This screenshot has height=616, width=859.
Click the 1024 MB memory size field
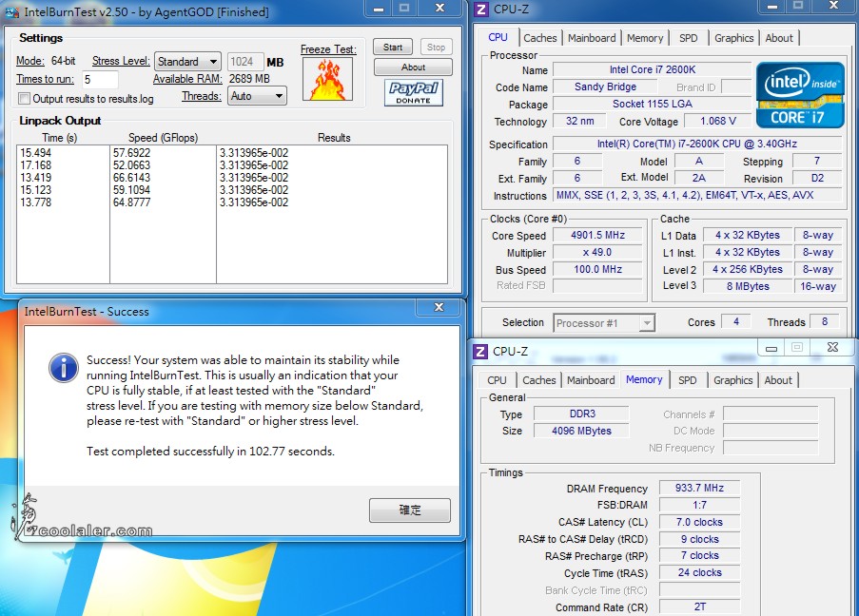coord(245,62)
